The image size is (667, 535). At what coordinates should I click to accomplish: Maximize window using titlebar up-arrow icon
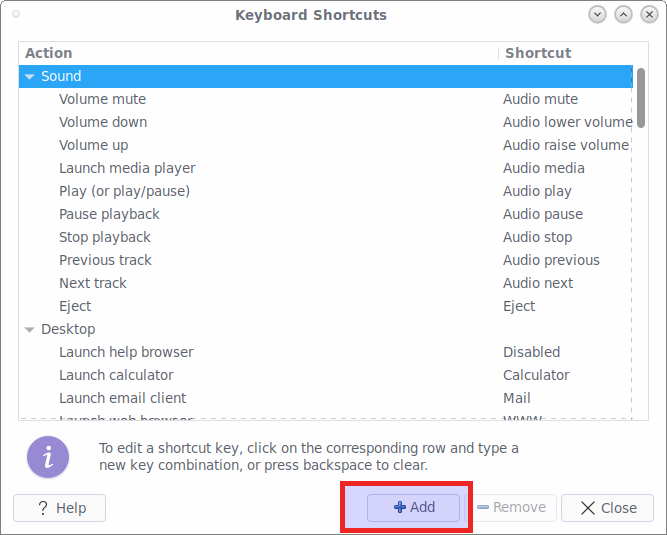623,14
